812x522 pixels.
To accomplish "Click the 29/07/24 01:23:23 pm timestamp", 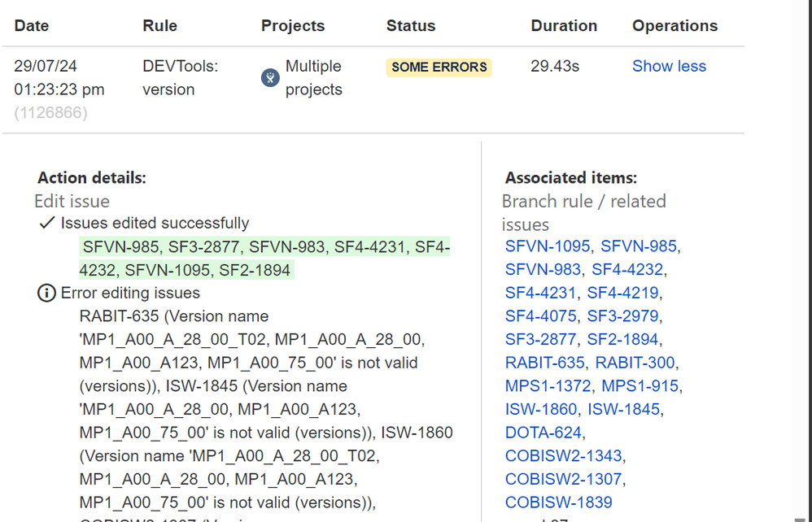I will (x=59, y=77).
